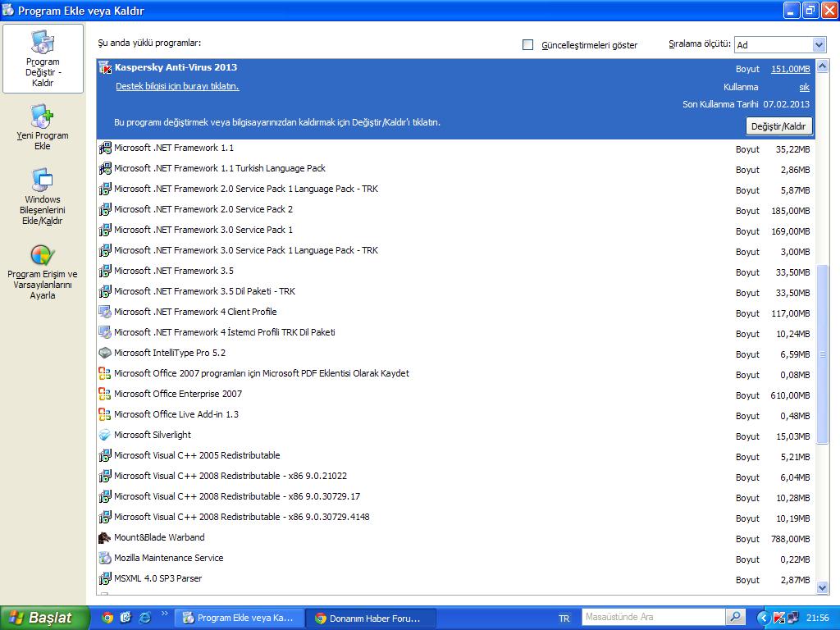This screenshot has height=630, width=840.
Task: Click the desktop search magnifier button
Action: (736, 617)
